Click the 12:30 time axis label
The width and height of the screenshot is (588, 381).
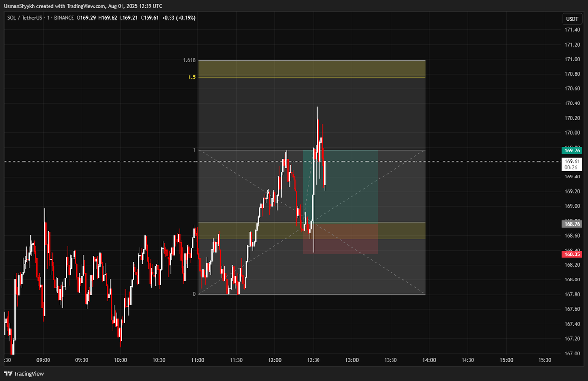pyautogui.click(x=314, y=360)
